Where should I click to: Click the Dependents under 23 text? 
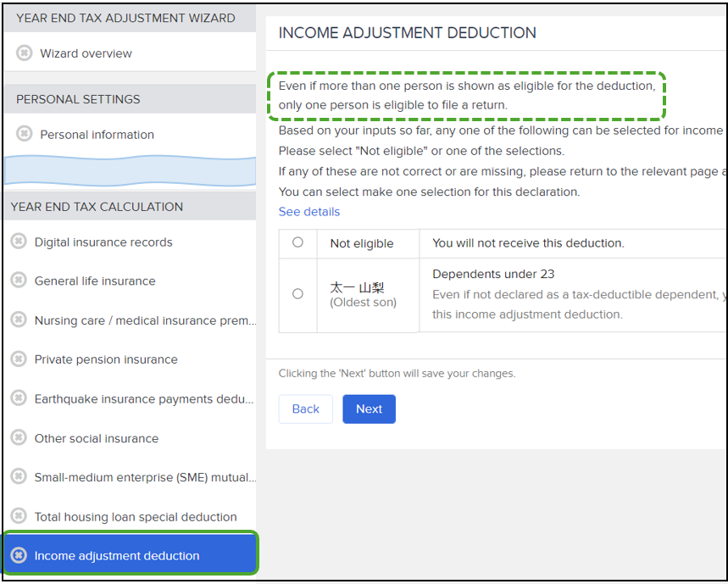[x=493, y=274]
